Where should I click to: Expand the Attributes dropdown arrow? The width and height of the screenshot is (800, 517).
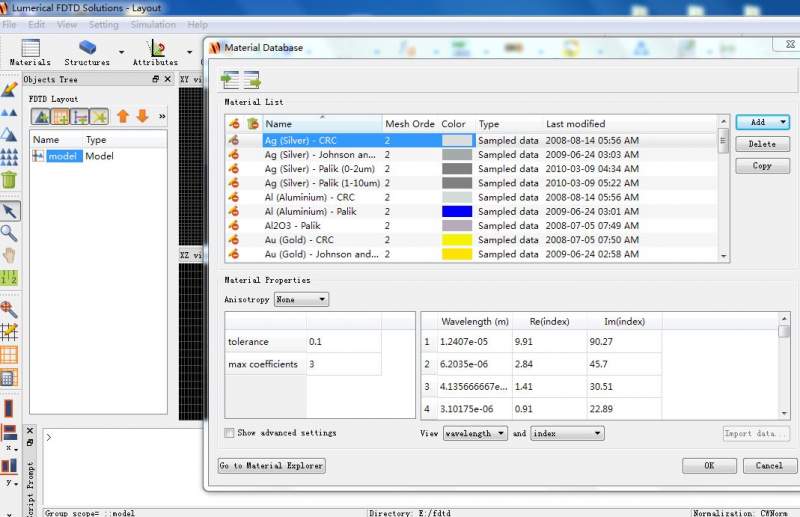[x=189, y=52]
